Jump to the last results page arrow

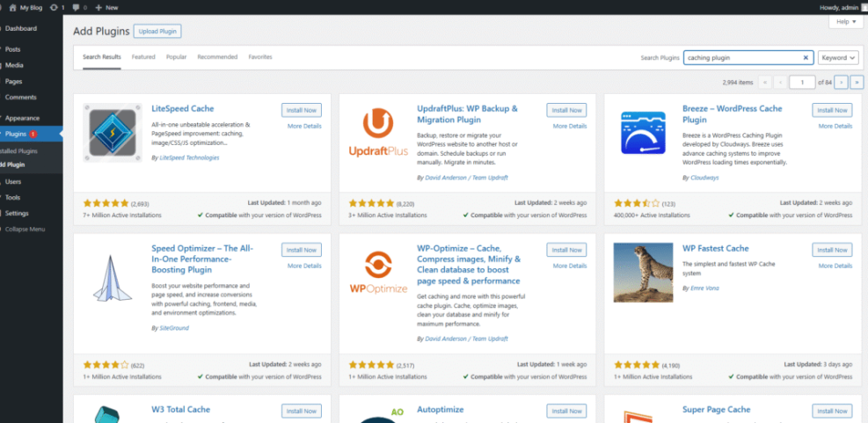point(857,82)
